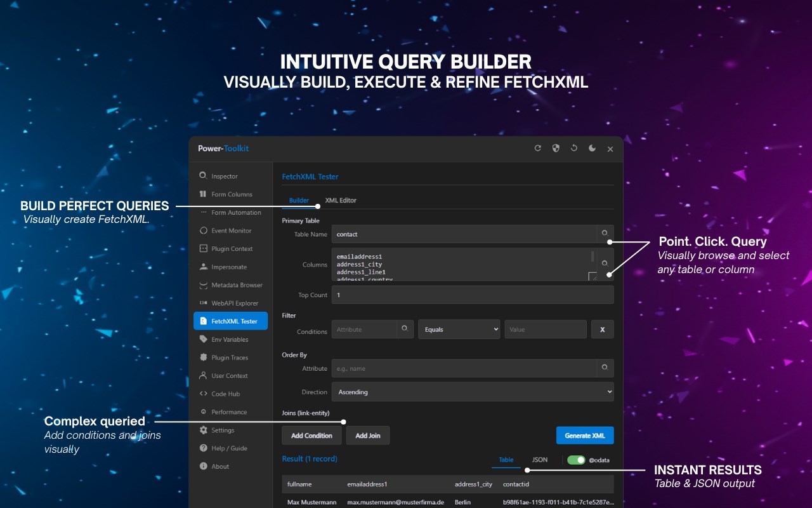The height and width of the screenshot is (508, 812).
Task: Remove the condition with the X button
Action: tap(603, 329)
